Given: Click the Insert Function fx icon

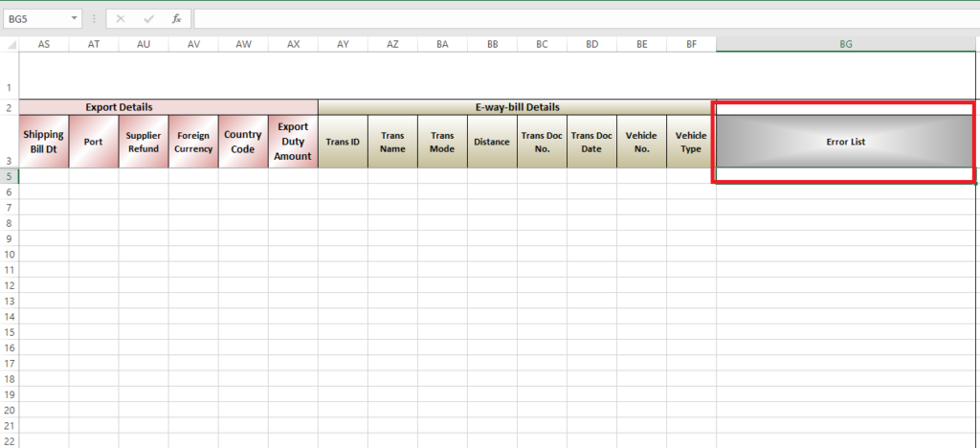Looking at the screenshot, I should click(176, 19).
